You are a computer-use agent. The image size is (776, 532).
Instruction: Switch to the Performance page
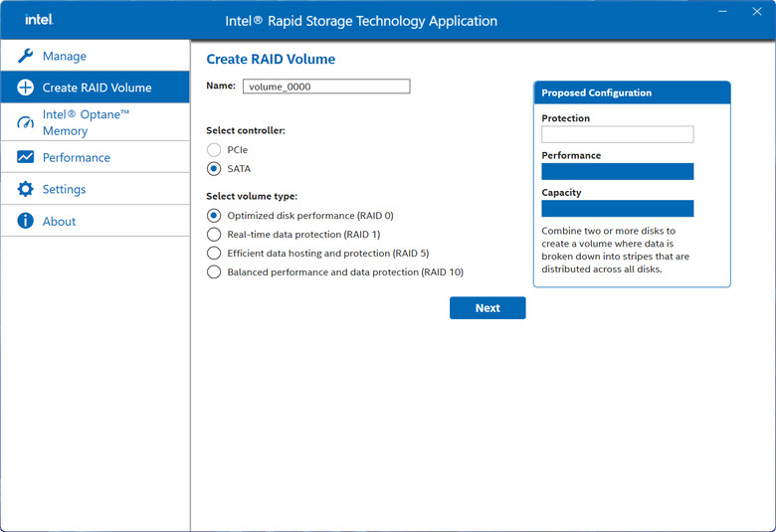[96, 157]
